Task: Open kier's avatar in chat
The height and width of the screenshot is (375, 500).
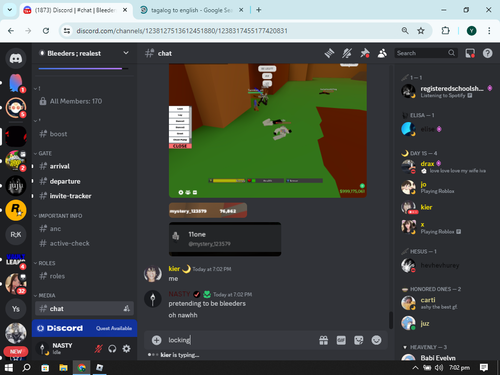Action: tap(153, 273)
